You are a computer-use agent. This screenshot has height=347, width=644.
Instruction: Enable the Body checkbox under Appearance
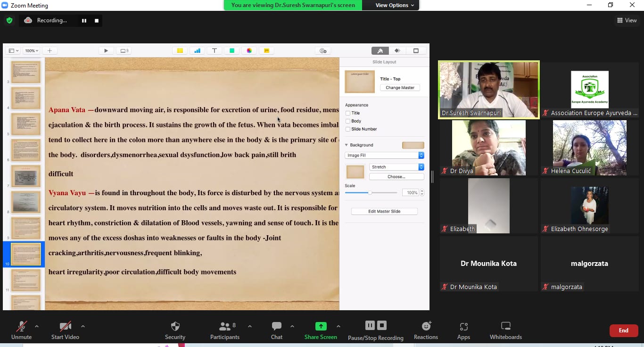(x=348, y=121)
